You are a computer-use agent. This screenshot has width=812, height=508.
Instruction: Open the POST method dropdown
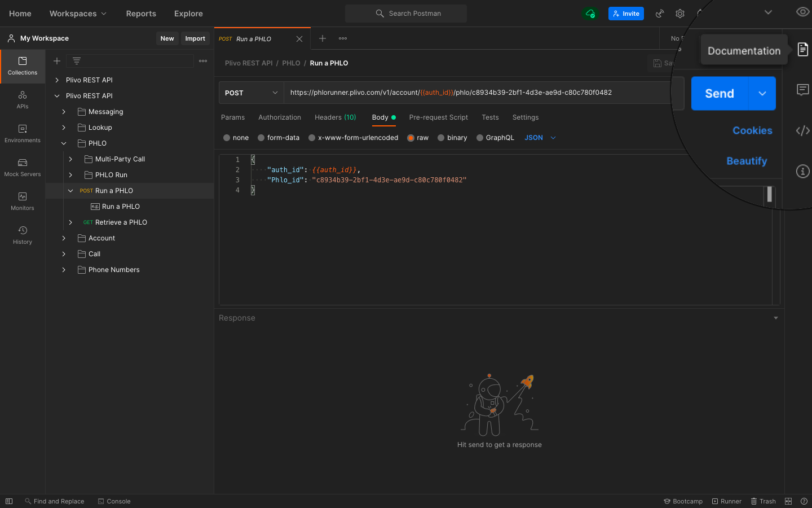tap(251, 93)
